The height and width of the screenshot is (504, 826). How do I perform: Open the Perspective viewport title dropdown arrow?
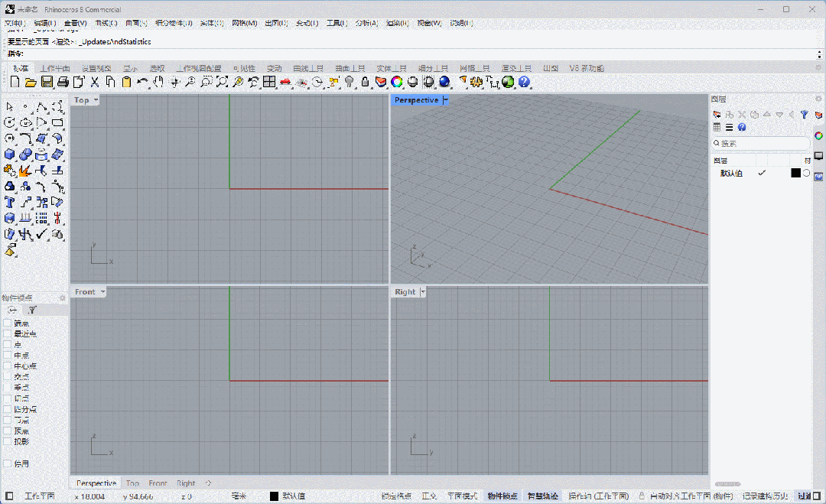pyautogui.click(x=445, y=99)
